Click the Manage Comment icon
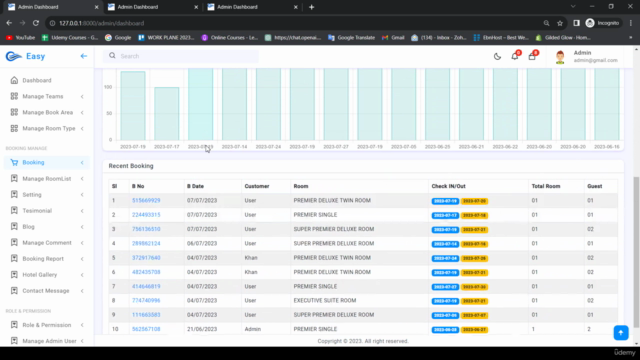Screen dimensions: 640x360 tap(14, 242)
